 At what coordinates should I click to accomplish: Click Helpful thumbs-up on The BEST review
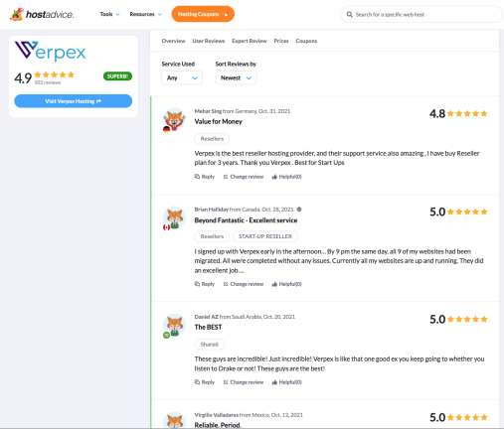[x=274, y=382]
